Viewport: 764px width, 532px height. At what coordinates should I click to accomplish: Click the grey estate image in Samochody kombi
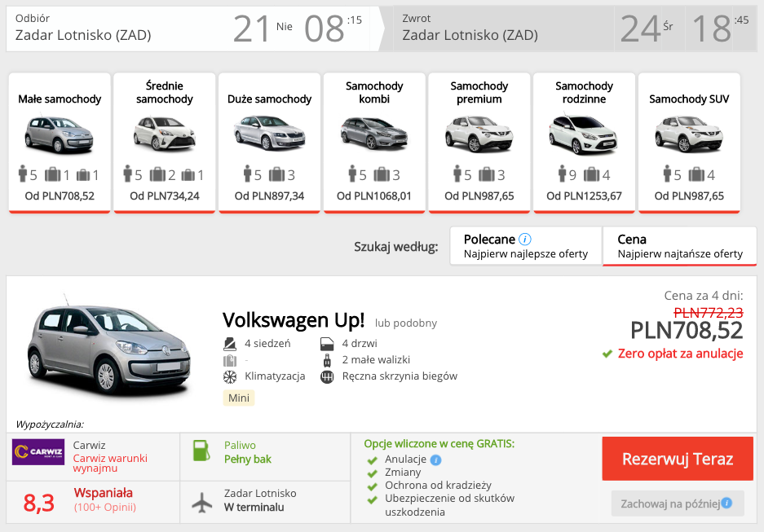[374, 133]
